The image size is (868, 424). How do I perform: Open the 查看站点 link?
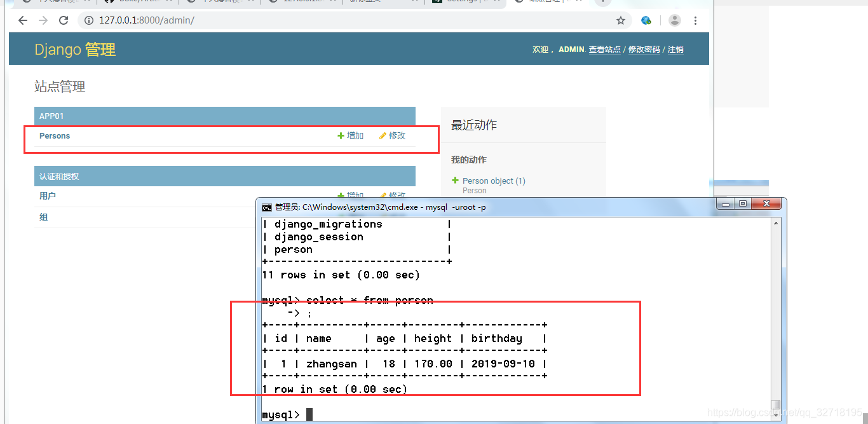(x=604, y=50)
